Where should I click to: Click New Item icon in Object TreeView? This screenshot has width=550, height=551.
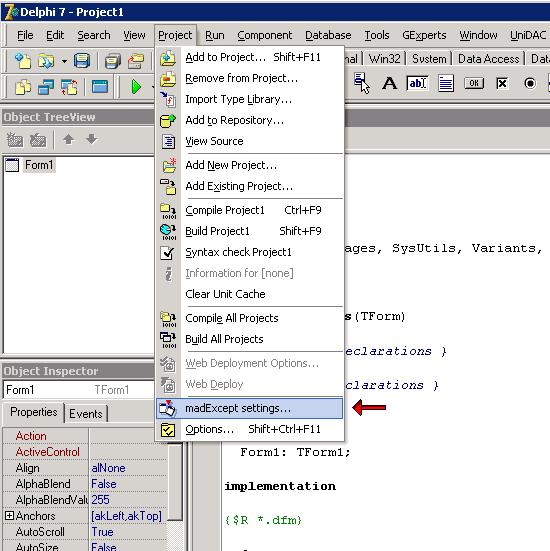15,140
